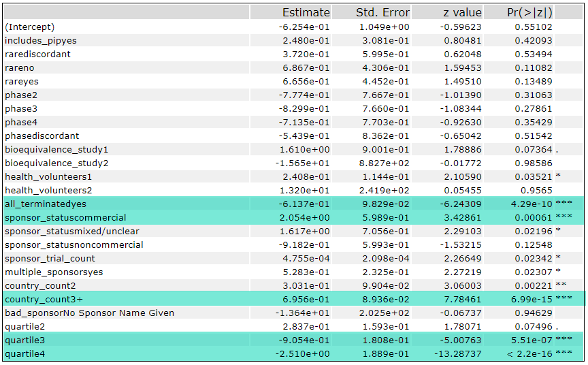Click the includes_pipyes row label
This screenshot has height=365, width=588.
pos(41,40)
